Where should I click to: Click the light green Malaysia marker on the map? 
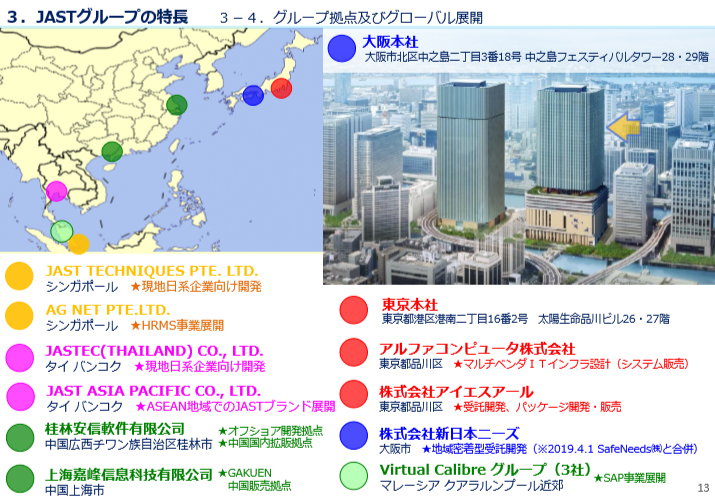coord(62,231)
